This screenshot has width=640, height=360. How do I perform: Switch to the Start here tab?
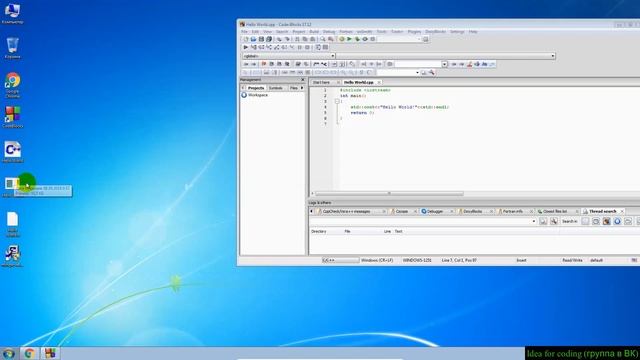click(x=322, y=82)
